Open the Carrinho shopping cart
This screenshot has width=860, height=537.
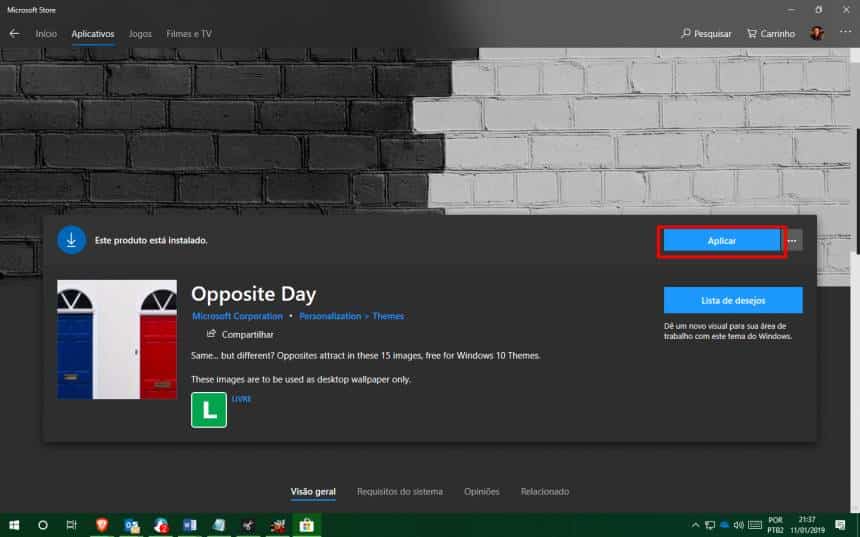(x=771, y=34)
